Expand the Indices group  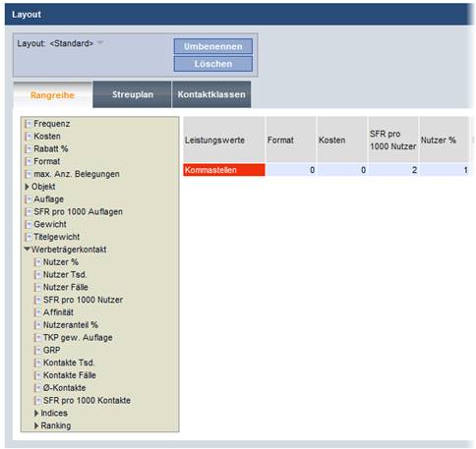pyautogui.click(x=36, y=414)
